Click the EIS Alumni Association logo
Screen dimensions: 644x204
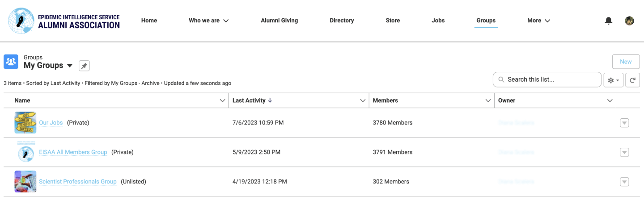click(x=64, y=21)
